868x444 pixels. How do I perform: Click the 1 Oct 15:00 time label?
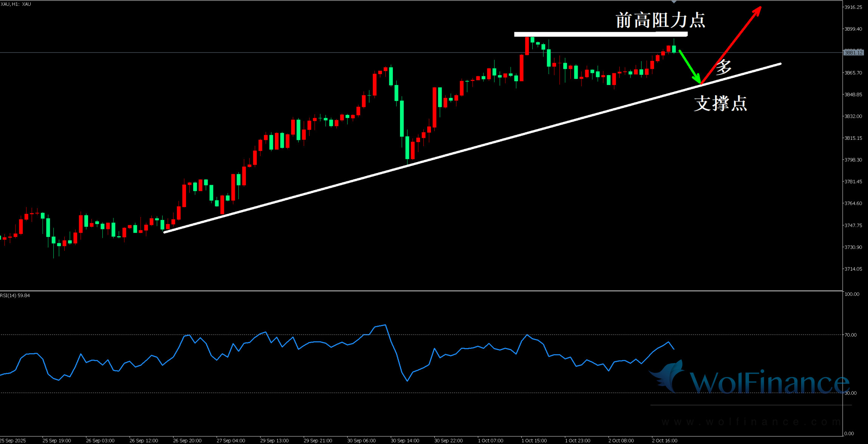[x=534, y=441]
